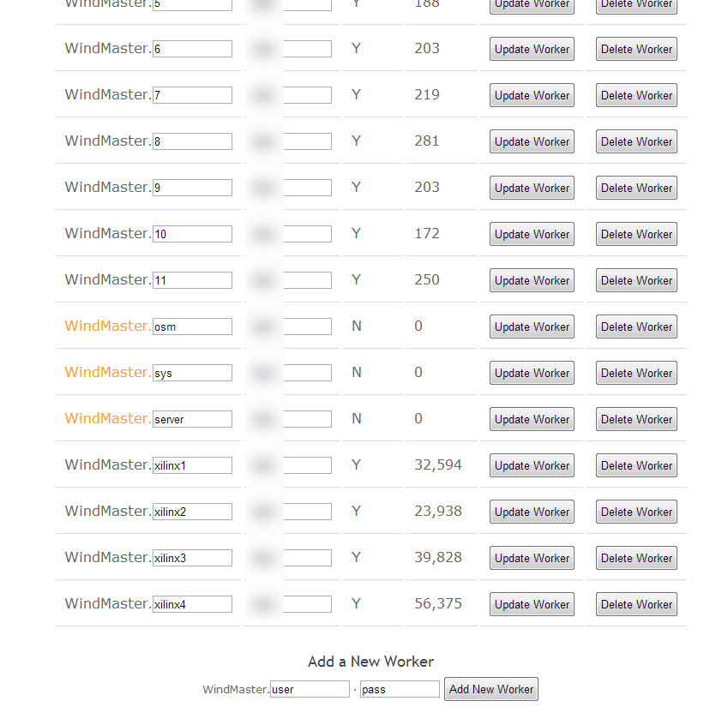Delete the WindMaster.11 worker
This screenshot has height=725, width=728.
click(636, 280)
